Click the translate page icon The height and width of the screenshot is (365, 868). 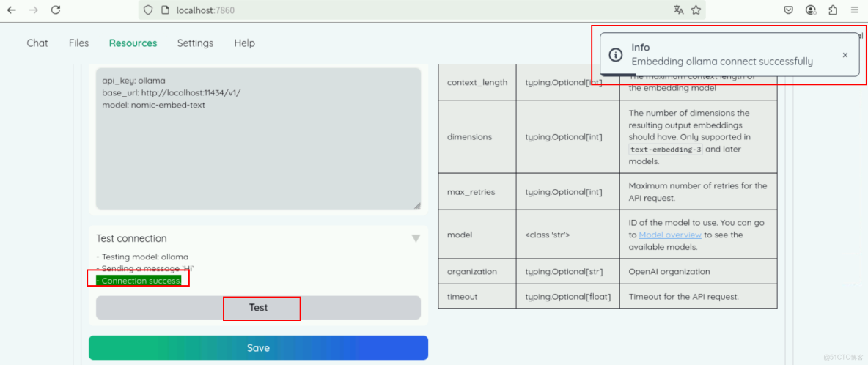679,10
